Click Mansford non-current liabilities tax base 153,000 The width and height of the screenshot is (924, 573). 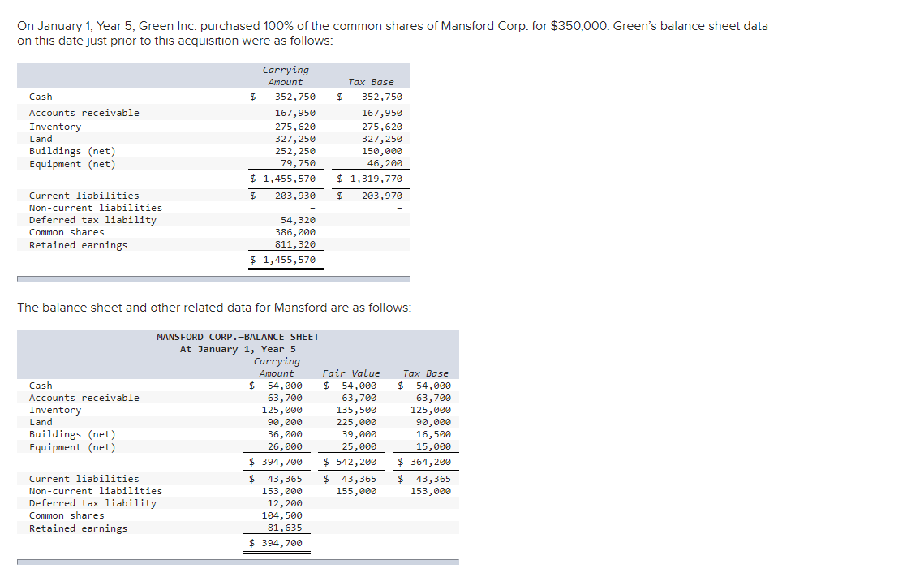430,491
